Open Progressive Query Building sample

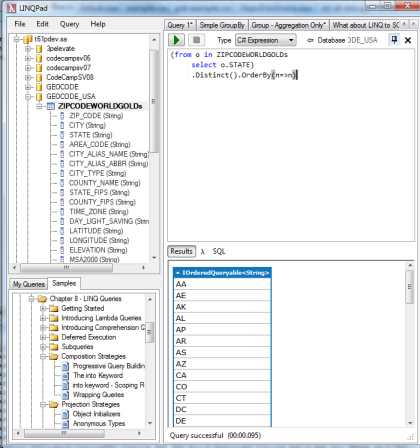109,366
